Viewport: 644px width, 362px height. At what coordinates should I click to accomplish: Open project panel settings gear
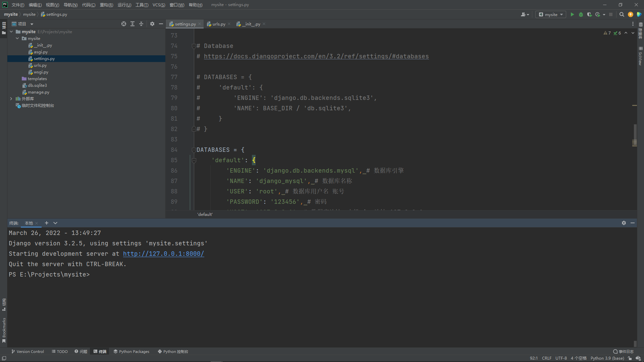coord(152,24)
